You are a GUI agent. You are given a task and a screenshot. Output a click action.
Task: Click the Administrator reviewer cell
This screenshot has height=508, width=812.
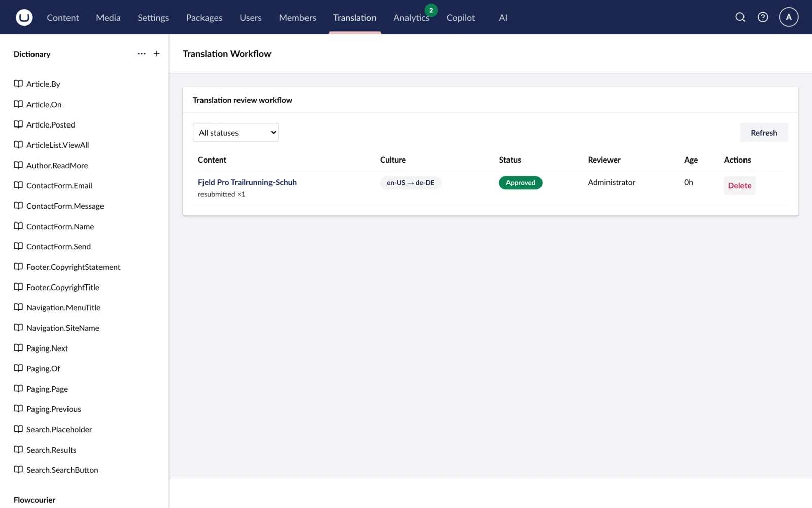[x=612, y=182]
